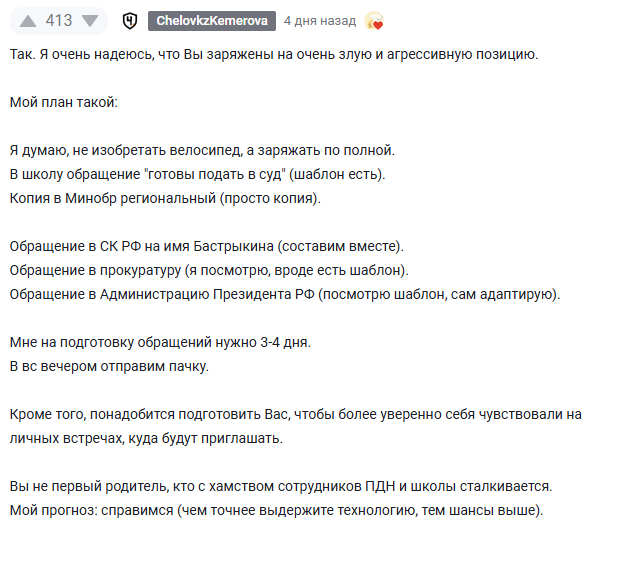This screenshot has width=637, height=568.
Task: Click the line about not reinventing the bicycle
Action: pyautogui.click(x=203, y=150)
